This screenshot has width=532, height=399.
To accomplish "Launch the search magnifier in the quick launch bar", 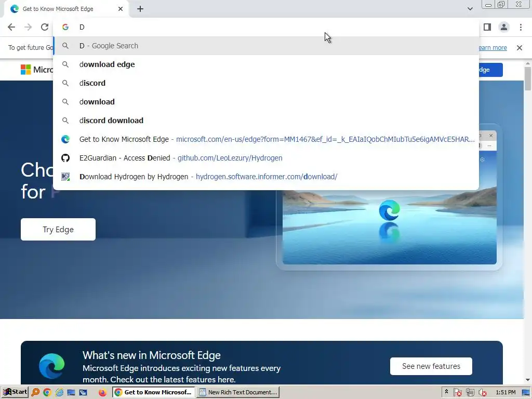I will click(x=35, y=392).
